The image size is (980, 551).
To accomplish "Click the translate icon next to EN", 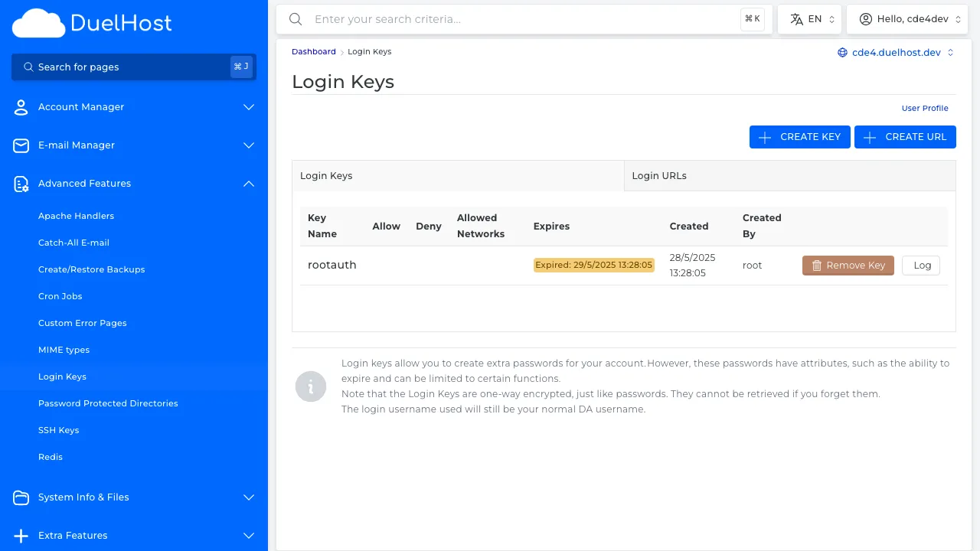I will pyautogui.click(x=796, y=18).
